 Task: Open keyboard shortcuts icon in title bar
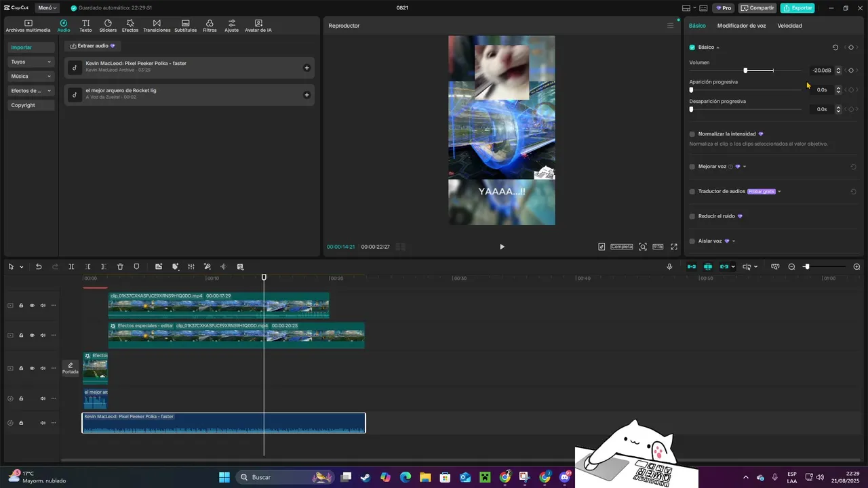point(704,8)
